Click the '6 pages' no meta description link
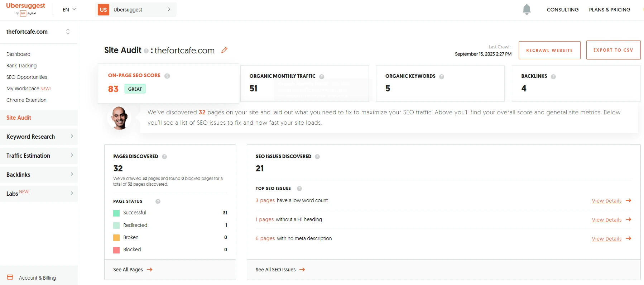 tap(265, 238)
